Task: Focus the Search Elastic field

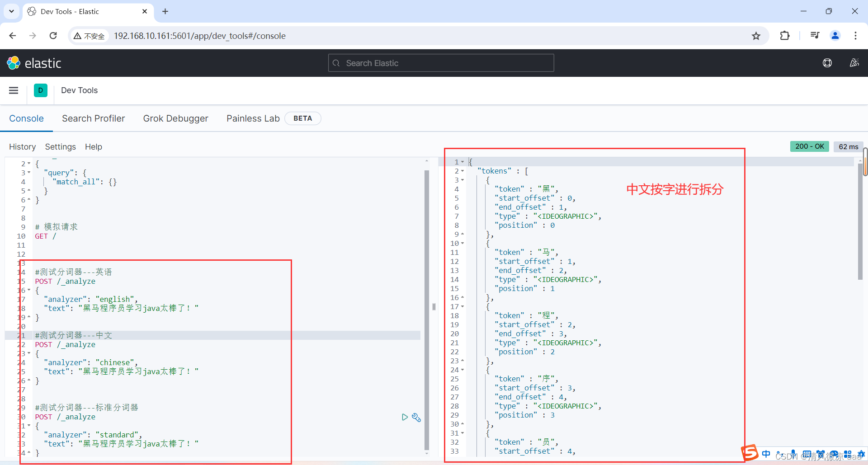Action: [x=441, y=63]
